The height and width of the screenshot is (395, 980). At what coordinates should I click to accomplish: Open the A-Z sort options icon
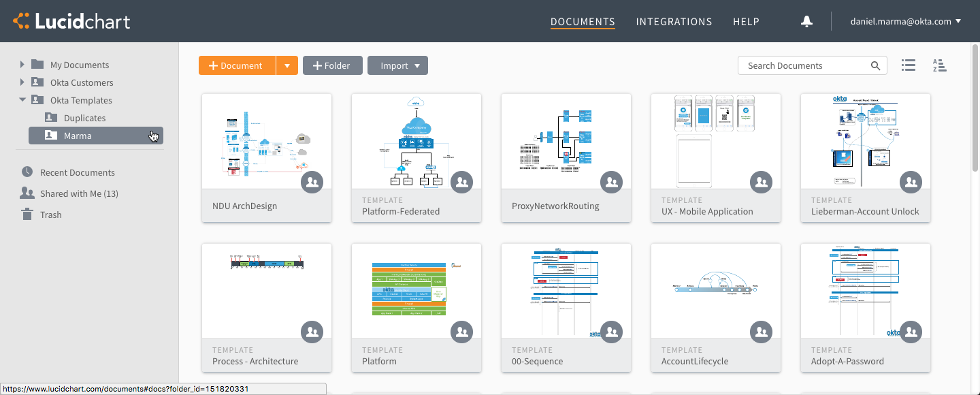pos(940,65)
